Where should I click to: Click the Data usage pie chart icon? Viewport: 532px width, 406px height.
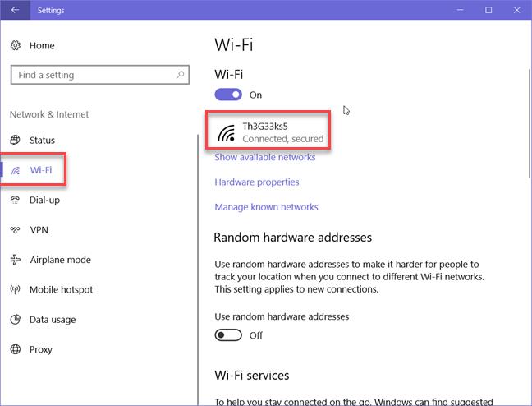[16, 320]
